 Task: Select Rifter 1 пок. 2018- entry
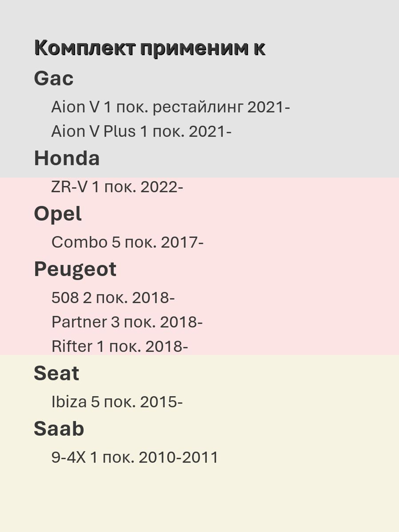coord(120,346)
